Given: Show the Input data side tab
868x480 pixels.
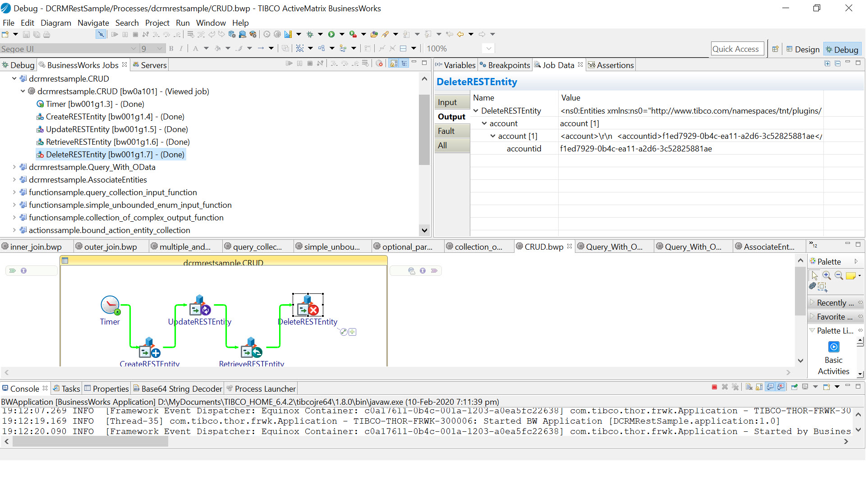Looking at the screenshot, I should [x=447, y=102].
